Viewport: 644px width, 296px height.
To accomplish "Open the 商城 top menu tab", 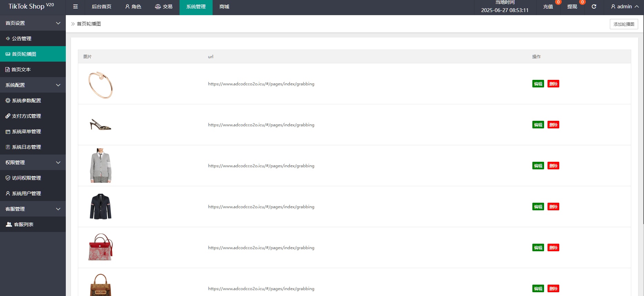I will tap(224, 7).
